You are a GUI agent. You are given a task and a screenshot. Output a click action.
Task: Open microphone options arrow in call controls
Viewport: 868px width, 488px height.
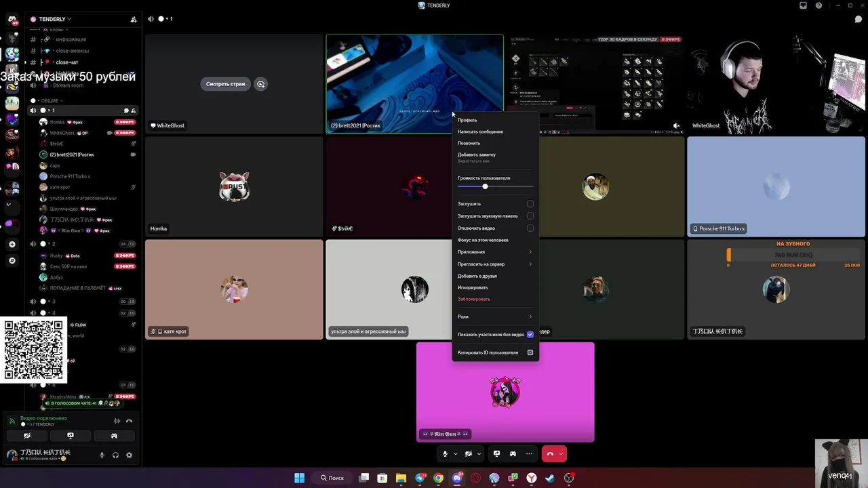(456, 454)
